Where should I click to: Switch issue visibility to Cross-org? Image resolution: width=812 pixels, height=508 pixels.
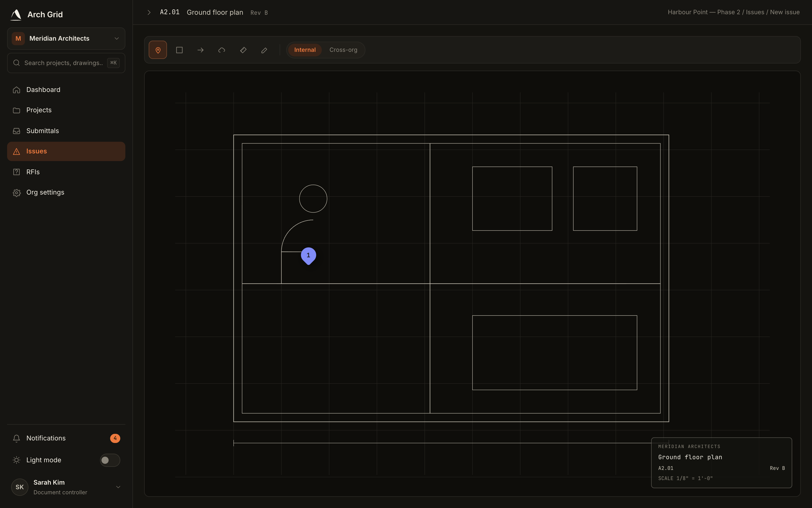click(x=343, y=50)
